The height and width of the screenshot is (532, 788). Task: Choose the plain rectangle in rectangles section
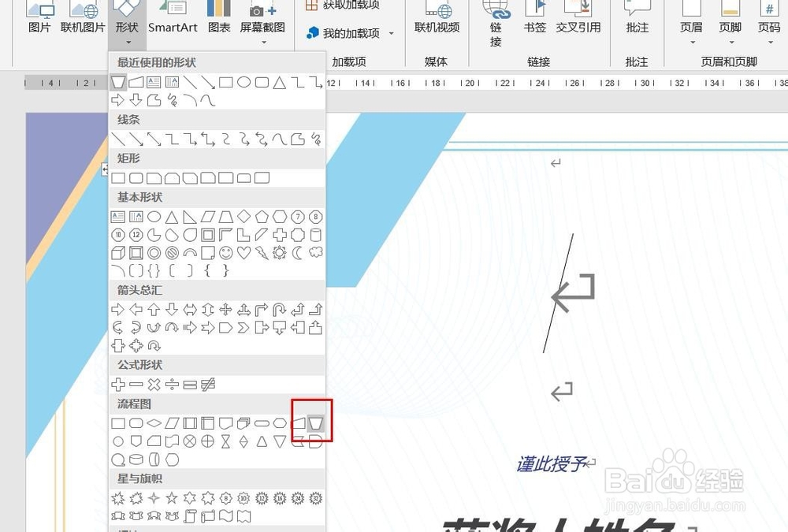click(118, 177)
